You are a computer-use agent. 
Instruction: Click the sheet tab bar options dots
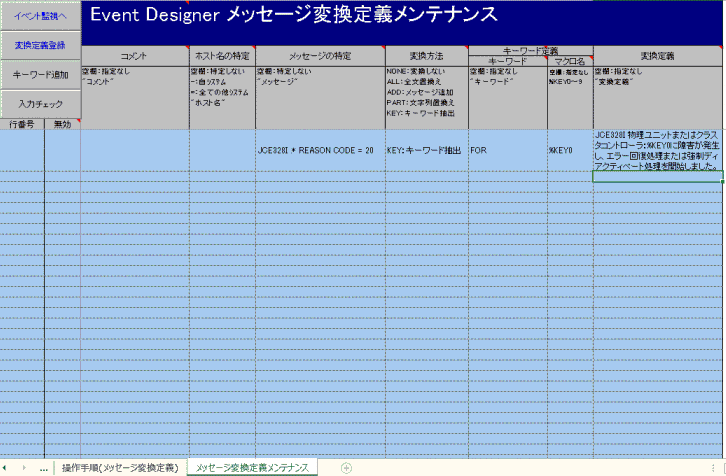[x=713, y=468]
